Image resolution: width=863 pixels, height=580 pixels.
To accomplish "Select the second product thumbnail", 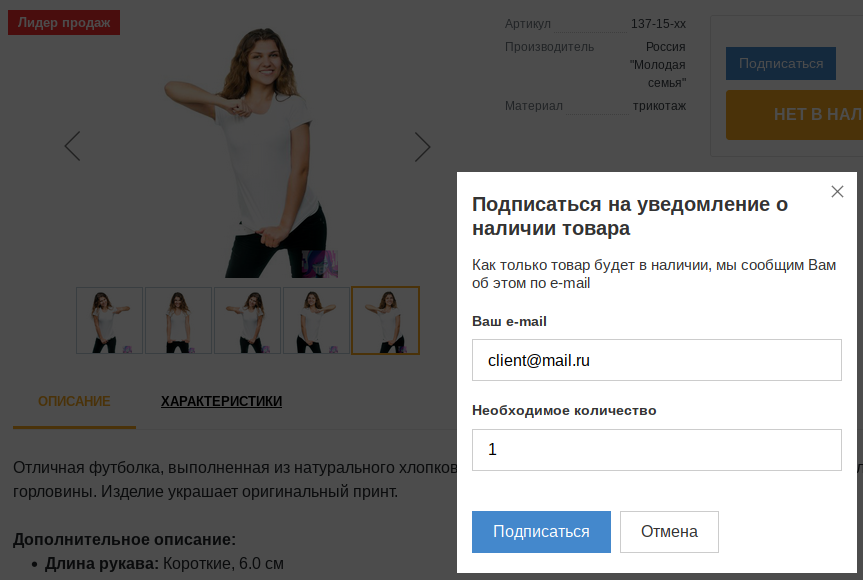I will (x=178, y=321).
